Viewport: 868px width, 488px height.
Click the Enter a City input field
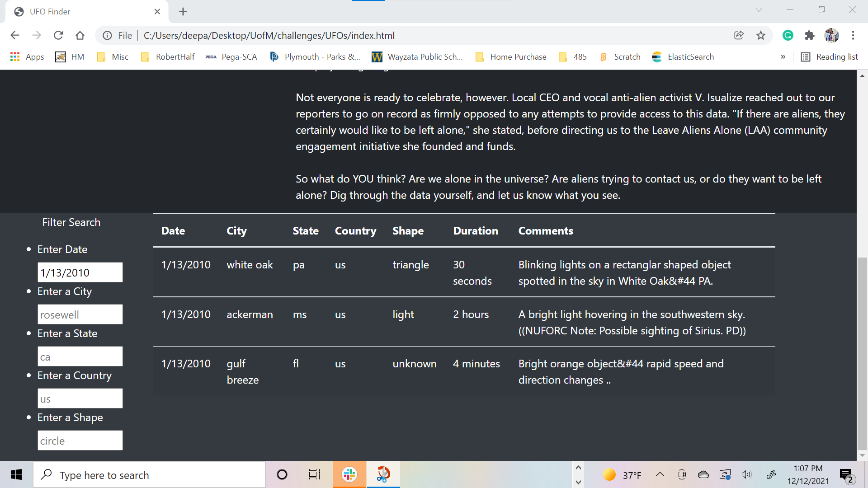coord(80,314)
